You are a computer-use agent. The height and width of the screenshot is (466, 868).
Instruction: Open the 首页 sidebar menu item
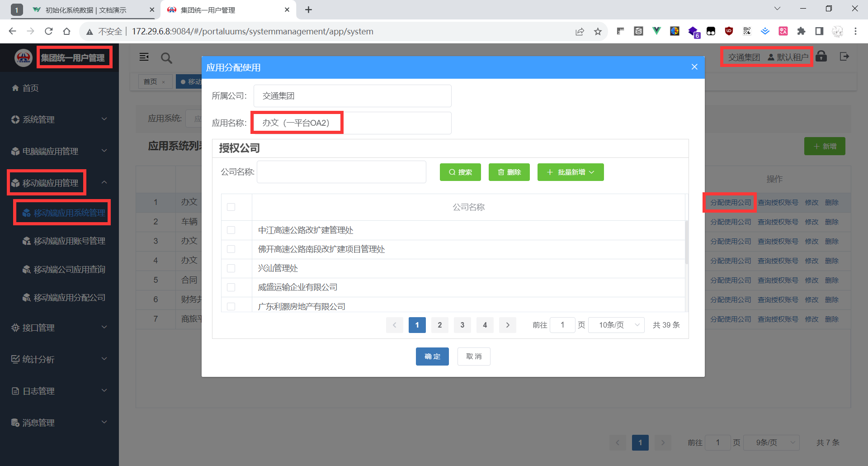tap(59, 88)
